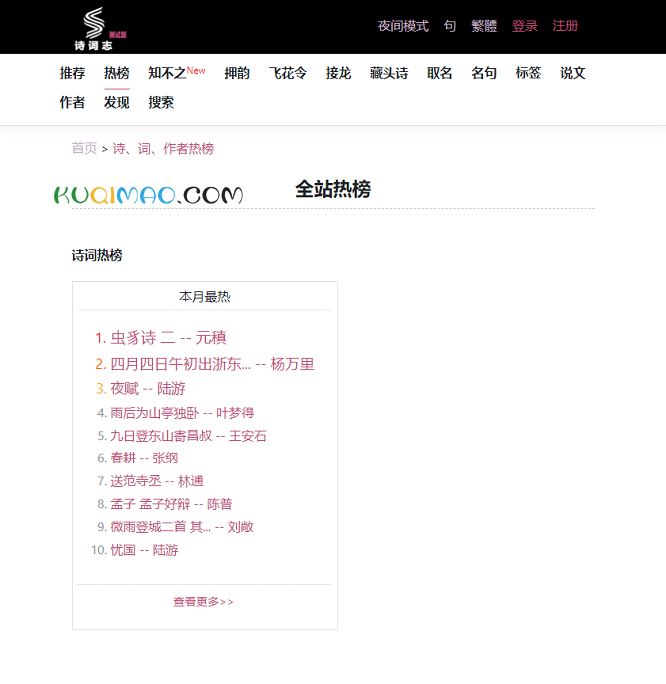This screenshot has height=684, width=666.
Task: Toggle 夜间模式 night mode
Action: click(x=403, y=26)
